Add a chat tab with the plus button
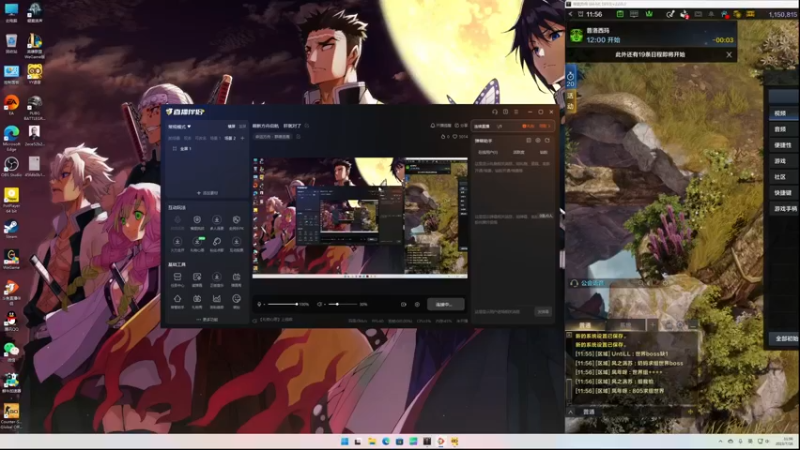The image size is (800, 450). pyautogui.click(x=653, y=325)
